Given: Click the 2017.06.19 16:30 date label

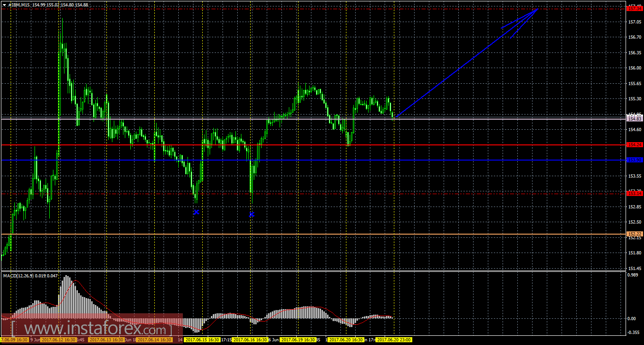Looking at the screenshot, I should [298, 340].
